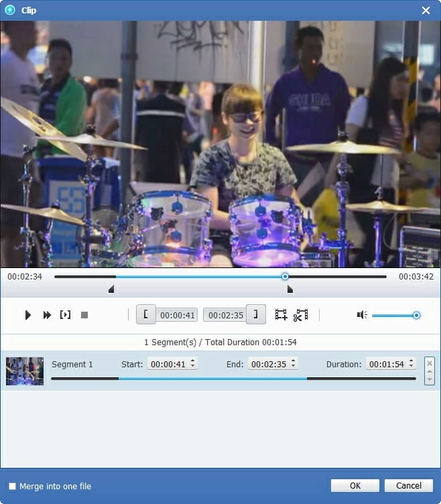Stop the video playback
The image size is (441, 504).
(84, 315)
